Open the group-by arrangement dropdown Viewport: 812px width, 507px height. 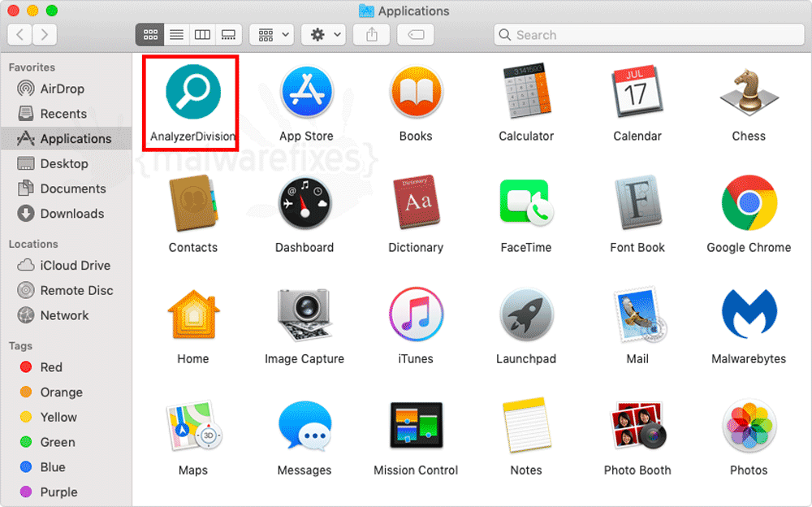(x=272, y=35)
